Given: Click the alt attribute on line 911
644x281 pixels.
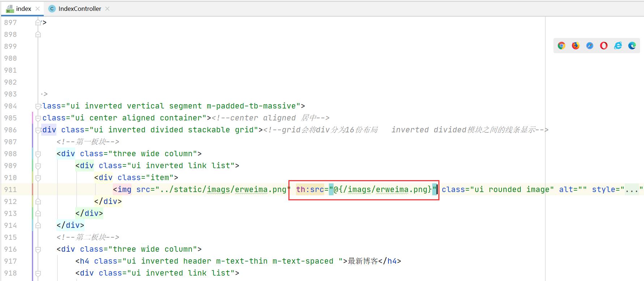Looking at the screenshot, I should click(x=573, y=190).
